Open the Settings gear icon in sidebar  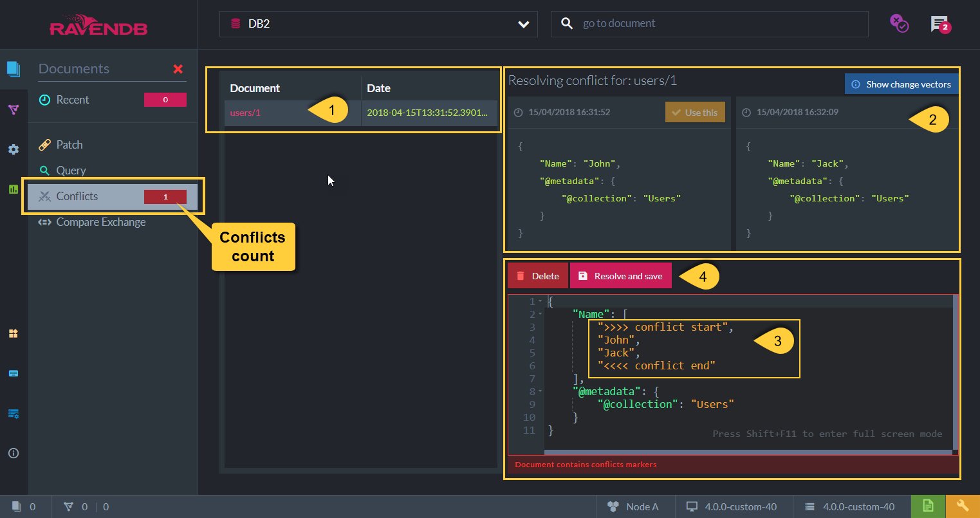pyautogui.click(x=14, y=149)
